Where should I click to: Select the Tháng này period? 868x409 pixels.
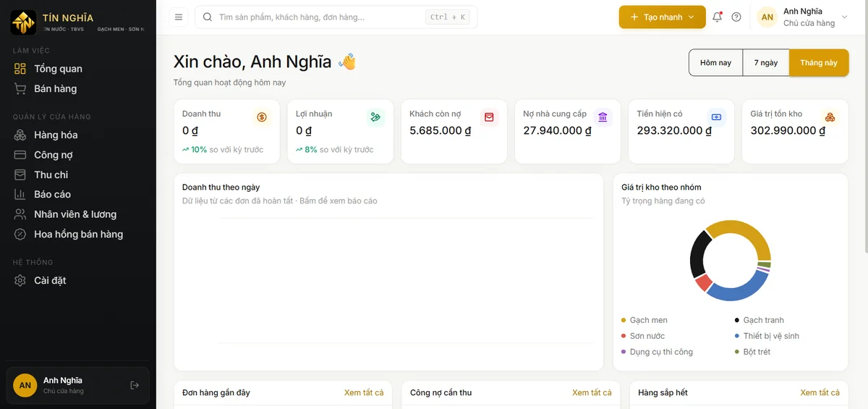819,63
